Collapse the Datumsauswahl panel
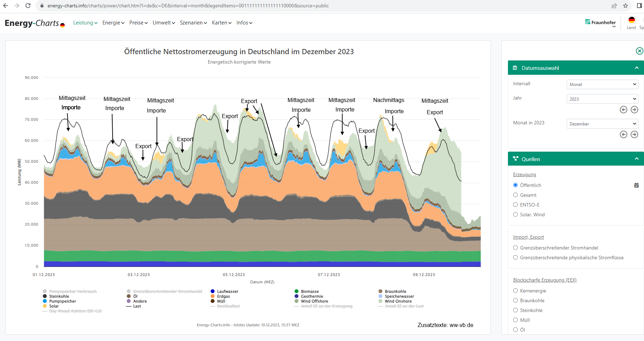 point(637,68)
